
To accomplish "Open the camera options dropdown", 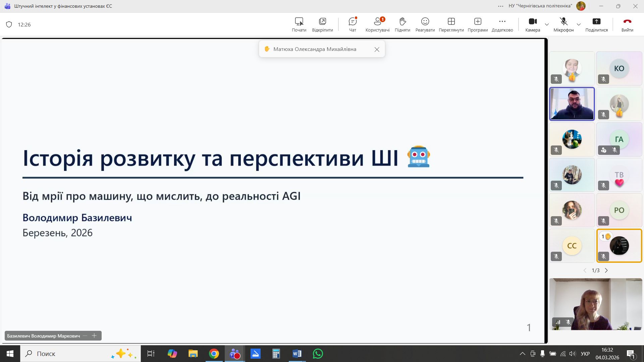I will click(547, 24).
